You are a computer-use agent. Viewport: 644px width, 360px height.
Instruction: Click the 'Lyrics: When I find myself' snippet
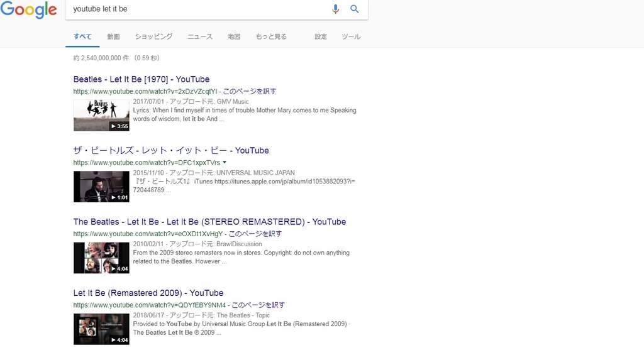coord(245,114)
